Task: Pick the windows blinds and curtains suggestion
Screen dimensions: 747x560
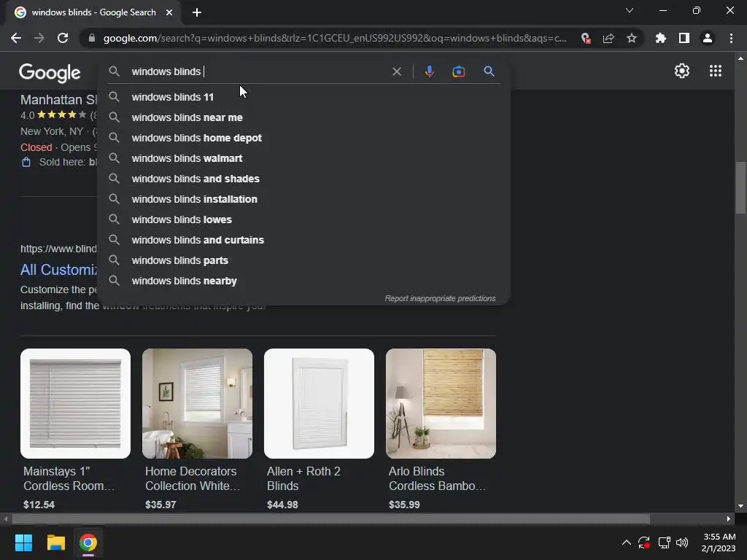Action: [303, 241]
